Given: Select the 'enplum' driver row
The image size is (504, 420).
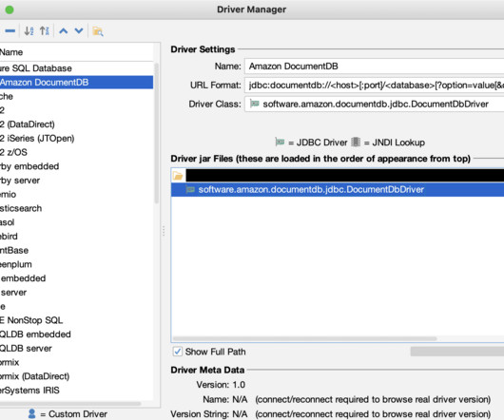Looking at the screenshot, I should (x=76, y=264).
